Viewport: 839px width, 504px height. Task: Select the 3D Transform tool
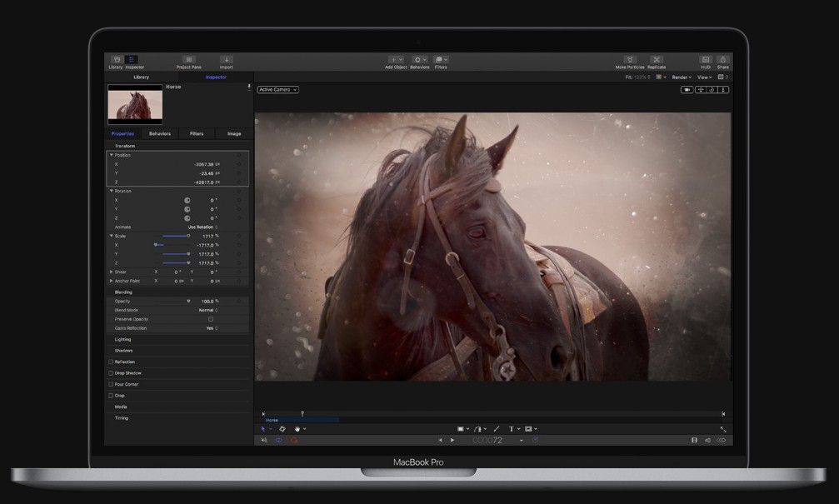282,428
